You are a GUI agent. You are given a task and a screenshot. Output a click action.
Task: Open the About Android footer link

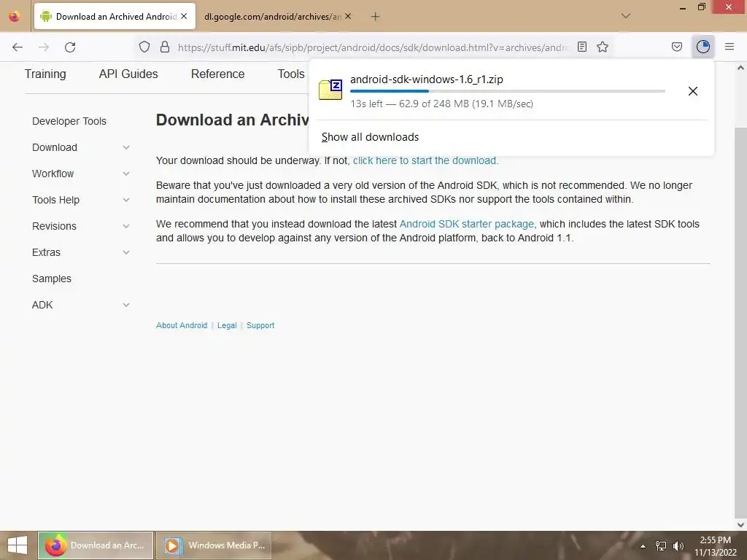click(x=182, y=325)
